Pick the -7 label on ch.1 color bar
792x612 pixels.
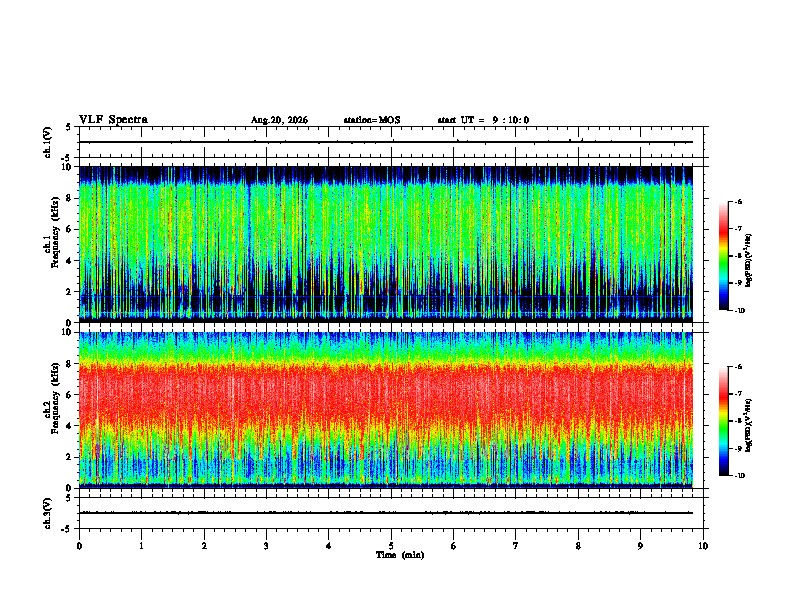[738, 229]
